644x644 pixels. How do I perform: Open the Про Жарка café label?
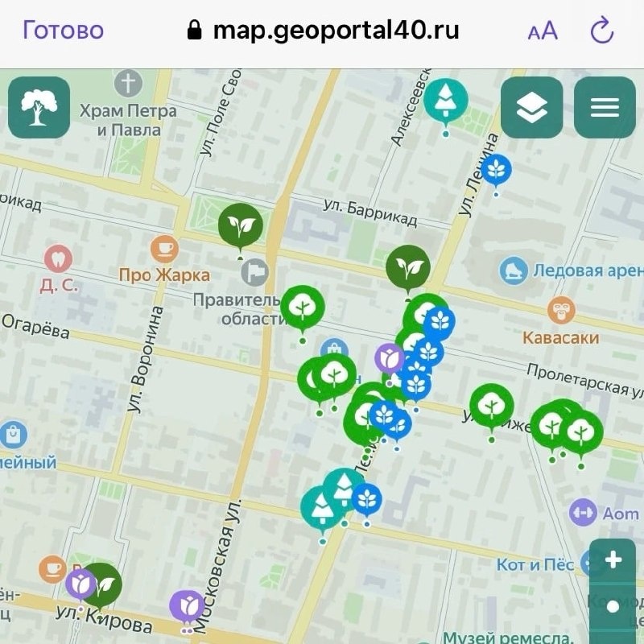164,275
